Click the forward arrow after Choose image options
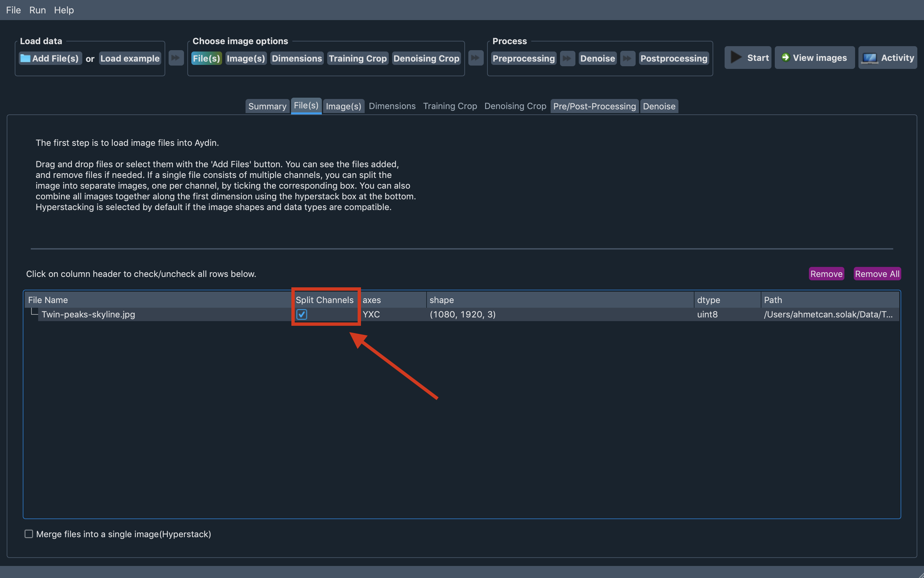This screenshot has width=924, height=578. 476,58
